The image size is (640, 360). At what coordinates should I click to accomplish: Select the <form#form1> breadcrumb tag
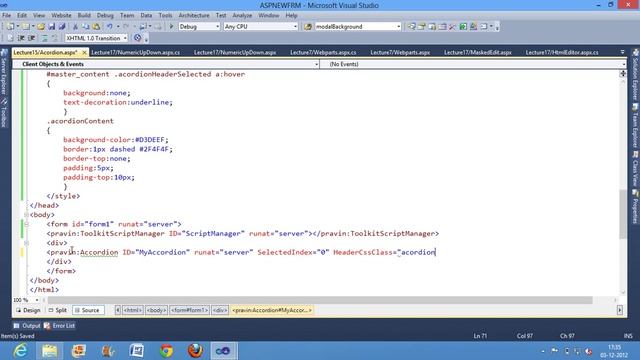coord(190,310)
